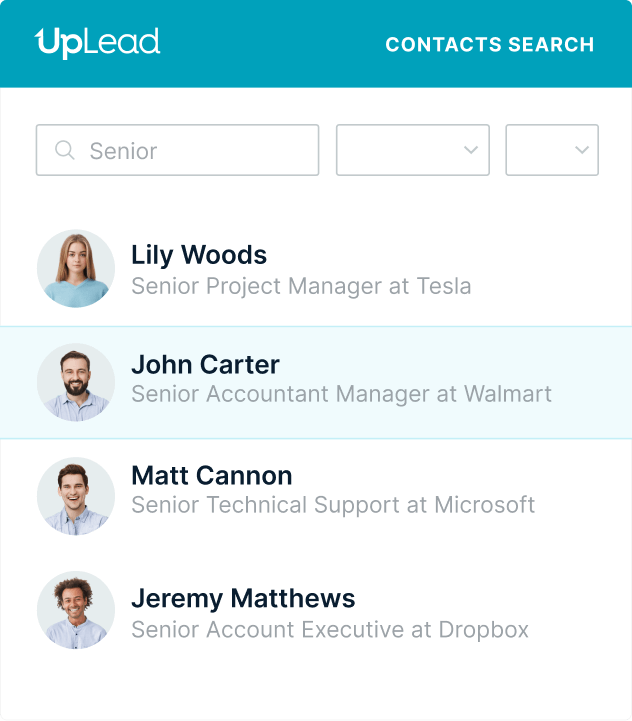Expand the first filter dropdown
This screenshot has width=632, height=721.
[412, 150]
